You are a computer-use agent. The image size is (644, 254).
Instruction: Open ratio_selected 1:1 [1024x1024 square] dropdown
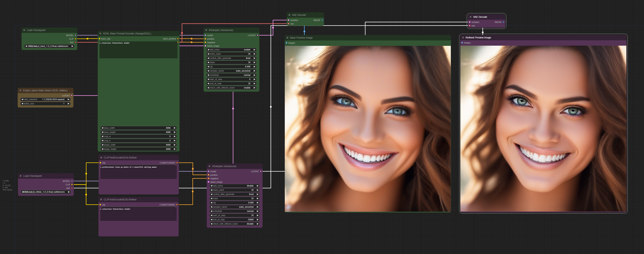pyautogui.click(x=46, y=99)
